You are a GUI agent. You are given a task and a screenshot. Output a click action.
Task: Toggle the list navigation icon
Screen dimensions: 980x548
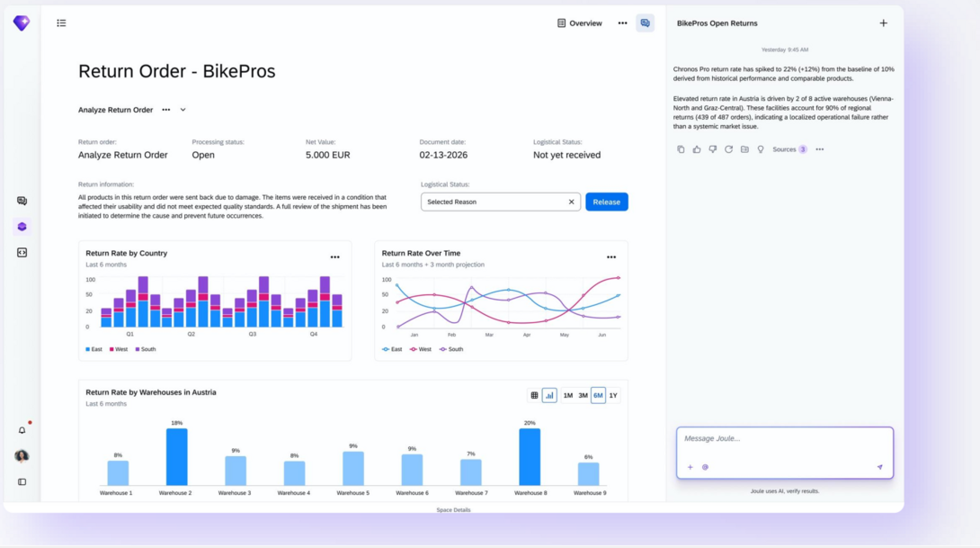[x=61, y=23]
